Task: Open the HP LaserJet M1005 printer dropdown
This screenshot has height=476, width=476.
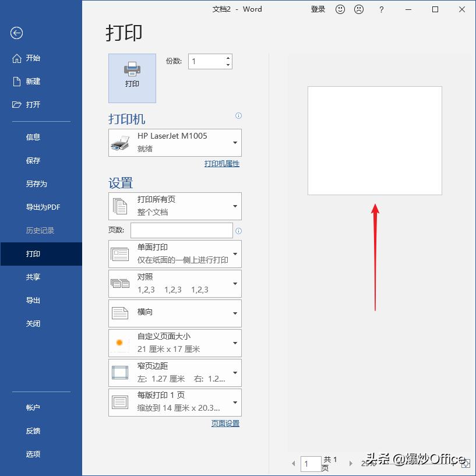Action: (x=235, y=142)
